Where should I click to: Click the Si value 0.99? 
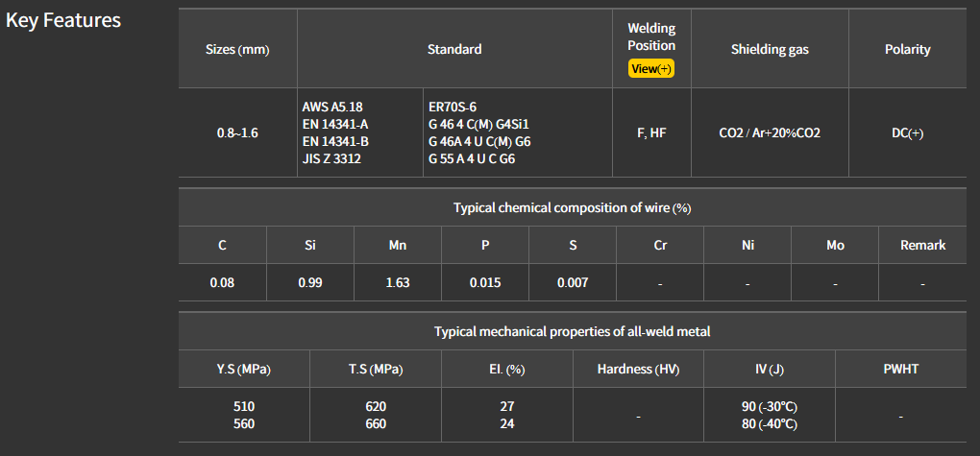(309, 282)
